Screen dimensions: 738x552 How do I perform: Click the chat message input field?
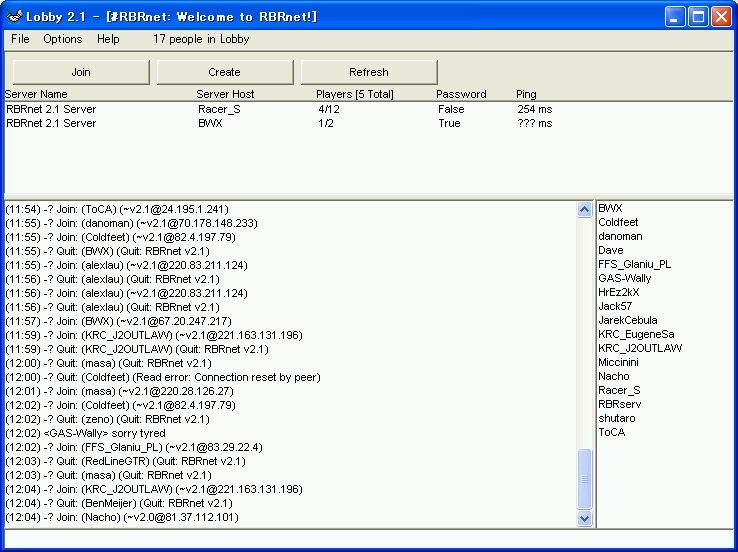(368, 540)
